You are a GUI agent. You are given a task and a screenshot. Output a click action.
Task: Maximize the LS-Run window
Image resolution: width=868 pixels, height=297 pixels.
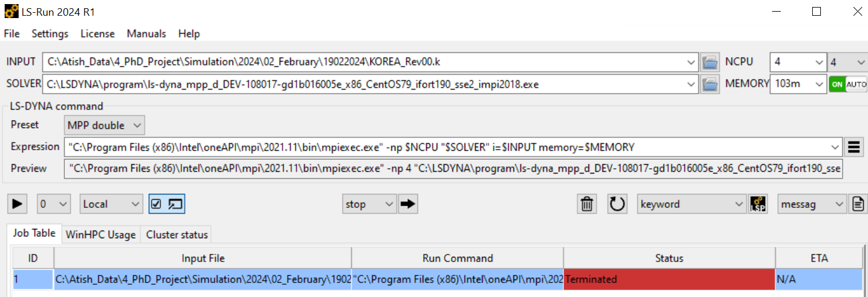[x=817, y=11]
